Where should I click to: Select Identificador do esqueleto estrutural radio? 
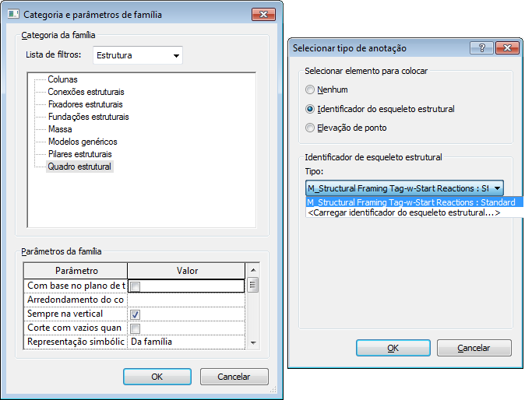pos(310,109)
